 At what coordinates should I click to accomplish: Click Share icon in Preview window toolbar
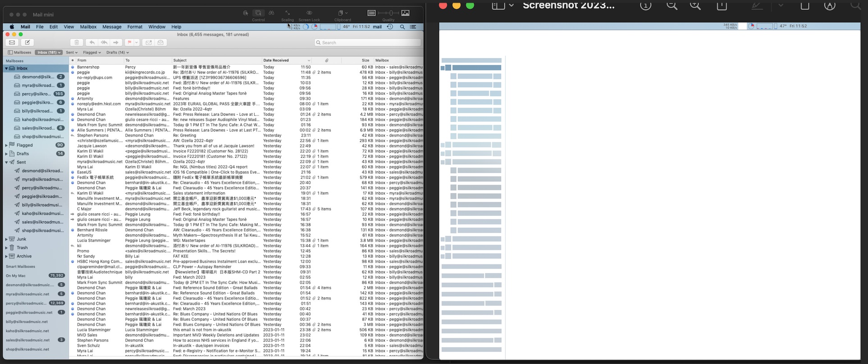tap(722, 5)
